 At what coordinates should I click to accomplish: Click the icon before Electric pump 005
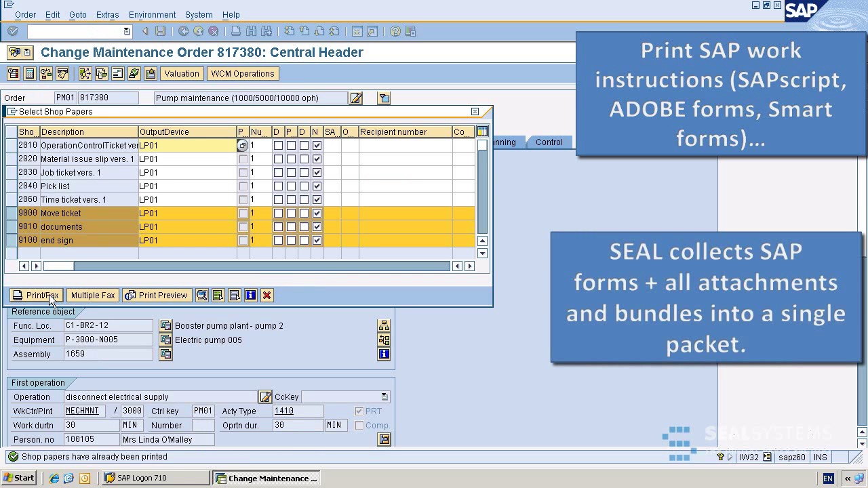point(165,340)
